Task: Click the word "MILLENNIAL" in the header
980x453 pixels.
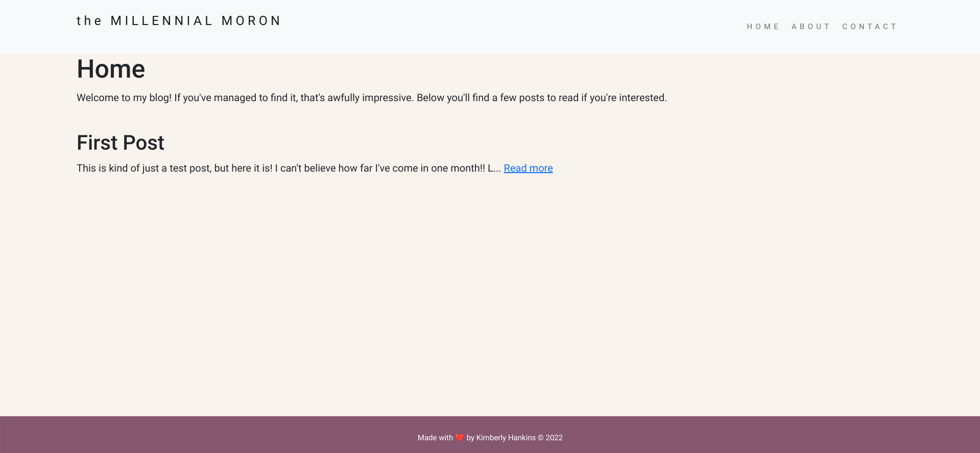Action: (x=161, y=21)
